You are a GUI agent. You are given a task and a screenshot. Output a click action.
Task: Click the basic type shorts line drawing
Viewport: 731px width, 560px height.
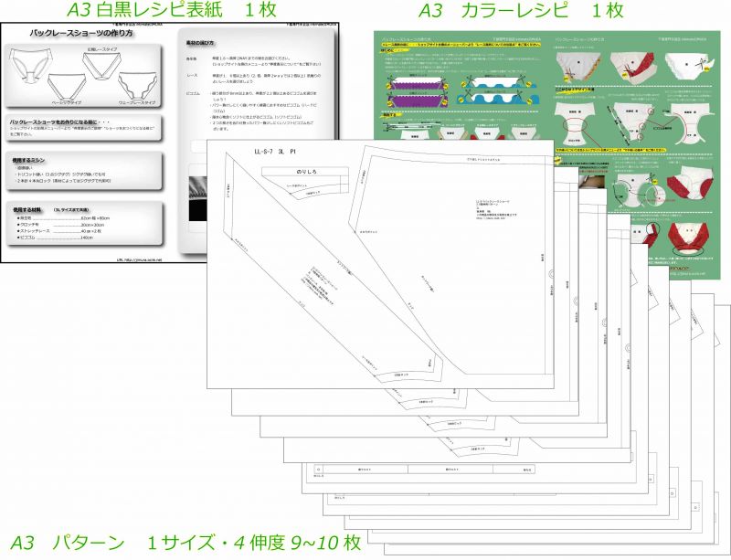coord(67,85)
